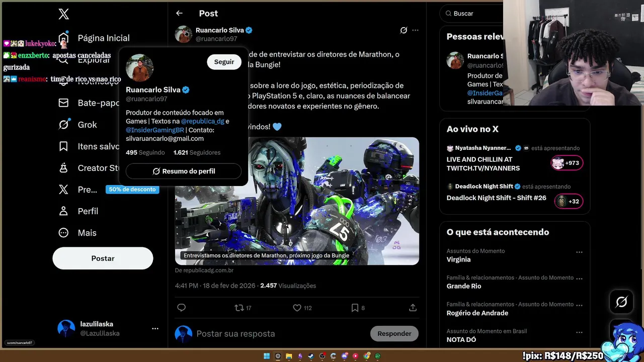Viewport: 644px width, 362px height.
Task: Go back with the Post arrow
Action: pyautogui.click(x=179, y=13)
